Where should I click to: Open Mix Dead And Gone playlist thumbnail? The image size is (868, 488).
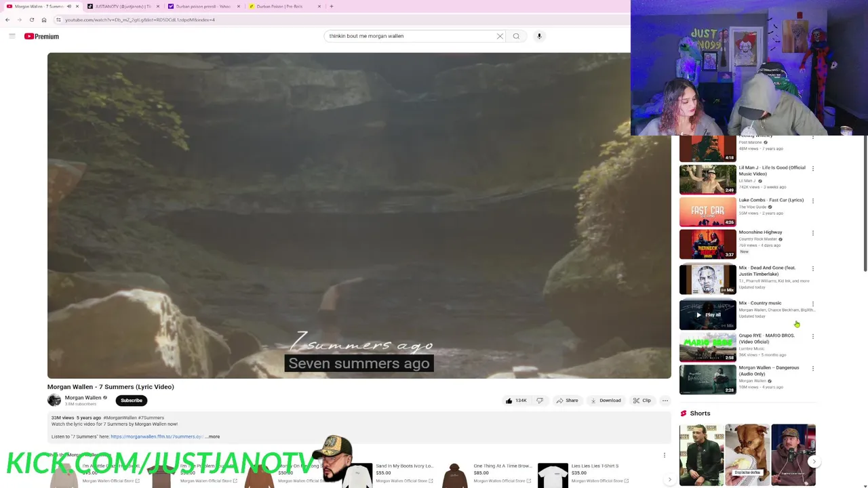[707, 279]
